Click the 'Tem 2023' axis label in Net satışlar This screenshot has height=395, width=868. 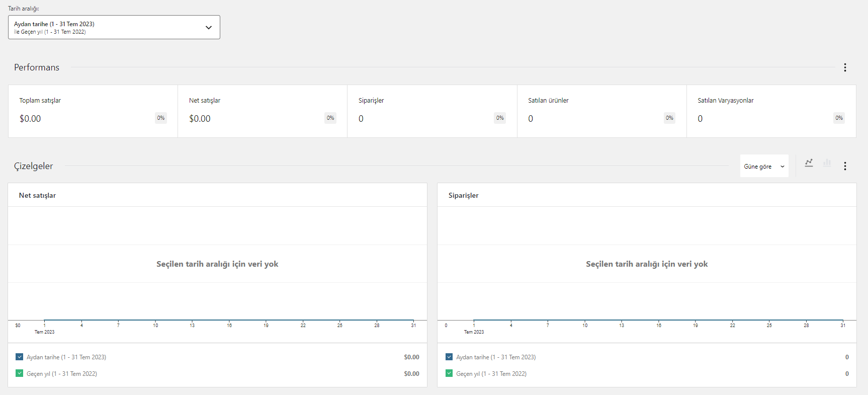[x=44, y=332]
